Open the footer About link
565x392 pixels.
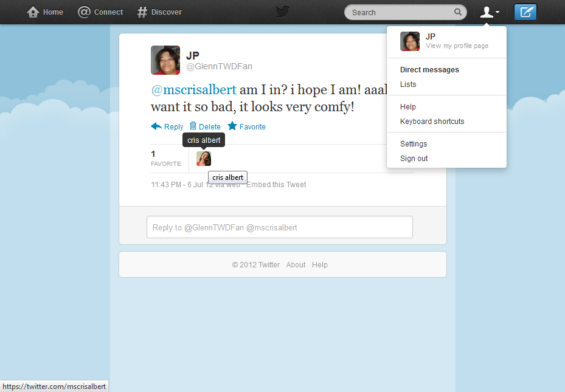pos(296,265)
